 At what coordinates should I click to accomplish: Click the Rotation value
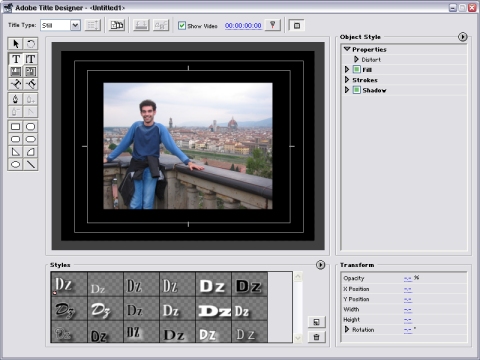[x=408, y=330]
